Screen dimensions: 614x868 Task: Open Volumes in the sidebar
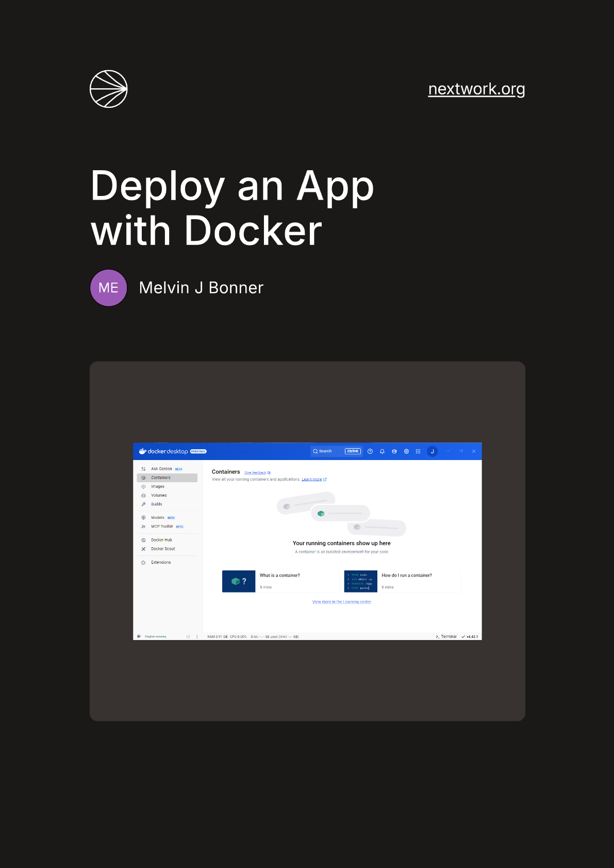pos(167,495)
